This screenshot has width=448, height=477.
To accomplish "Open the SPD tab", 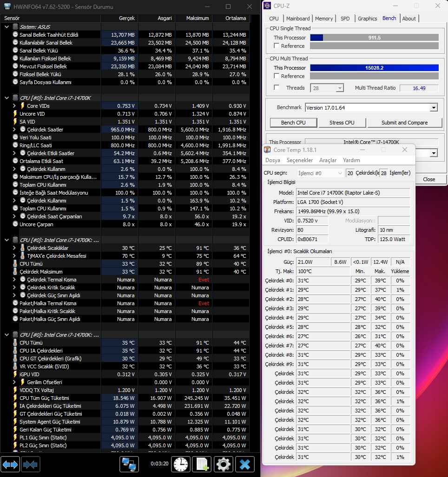I will 345,19.
